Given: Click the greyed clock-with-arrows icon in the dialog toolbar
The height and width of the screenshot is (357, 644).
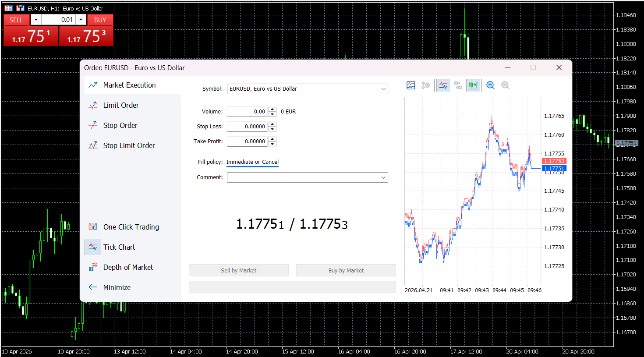Looking at the screenshot, I should (425, 85).
